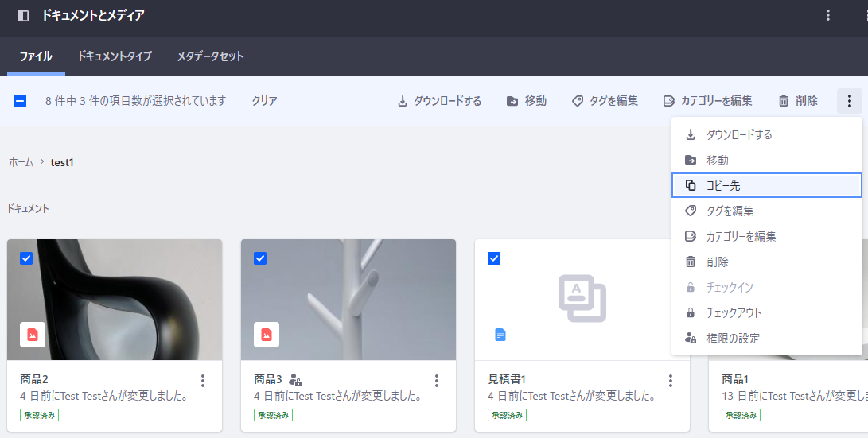
Task: Click the test1 breadcrumb text
Action: (62, 162)
